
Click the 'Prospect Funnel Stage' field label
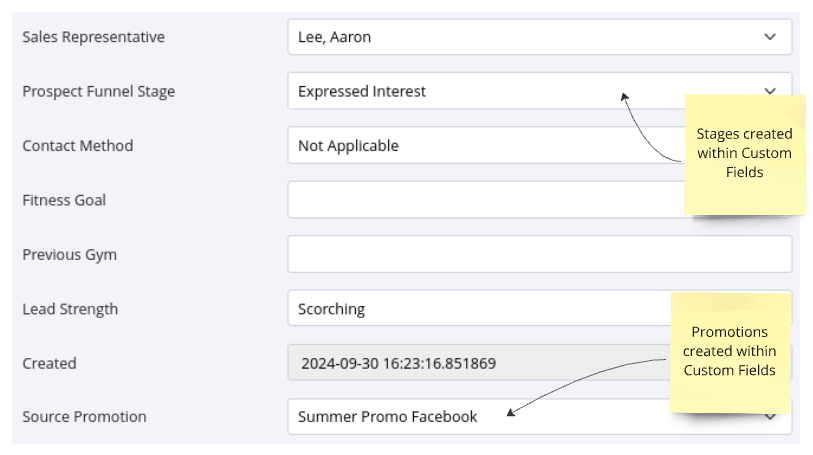(x=98, y=91)
